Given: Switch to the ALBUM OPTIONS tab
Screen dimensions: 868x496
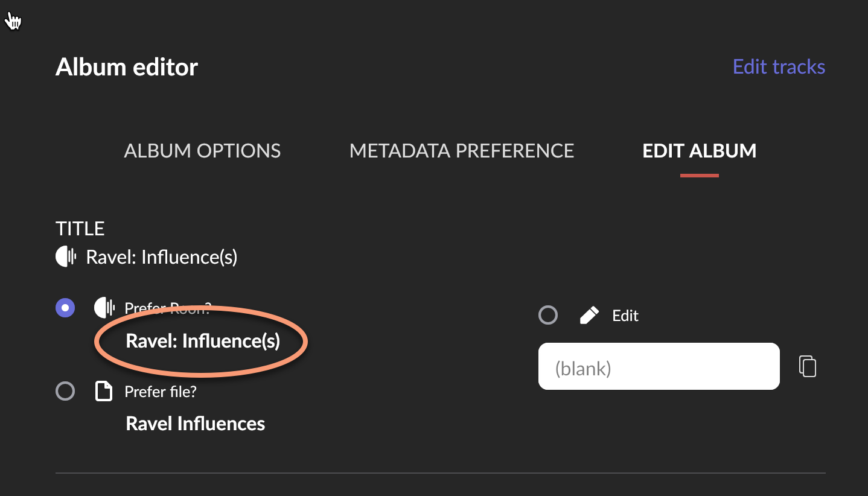Looking at the screenshot, I should [x=202, y=150].
